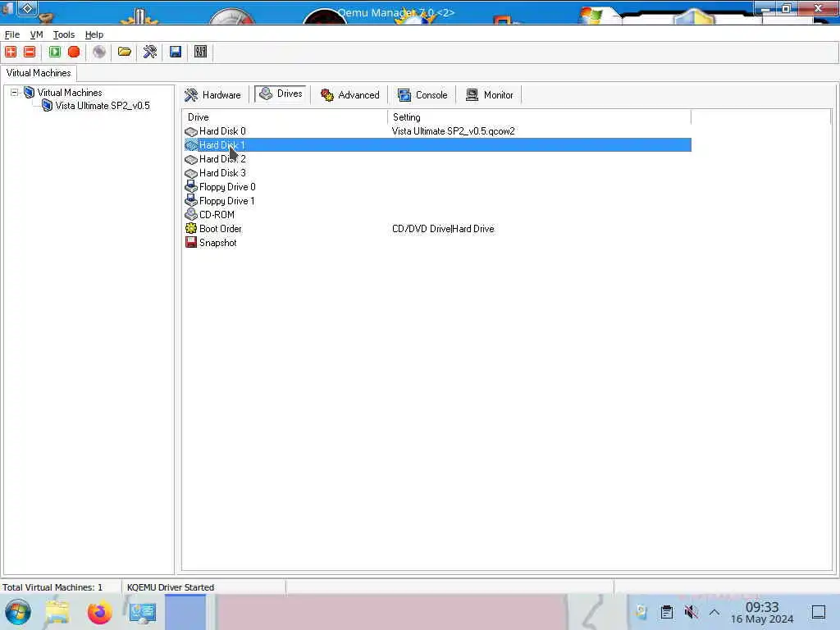Select the CD-ROM row
The image size is (840, 630).
437,215
